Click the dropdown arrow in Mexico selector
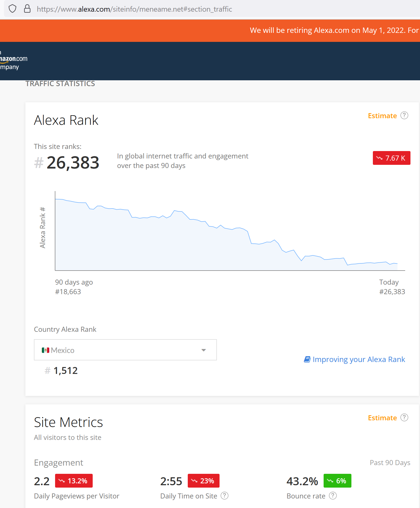The height and width of the screenshot is (508, 420). click(x=203, y=350)
